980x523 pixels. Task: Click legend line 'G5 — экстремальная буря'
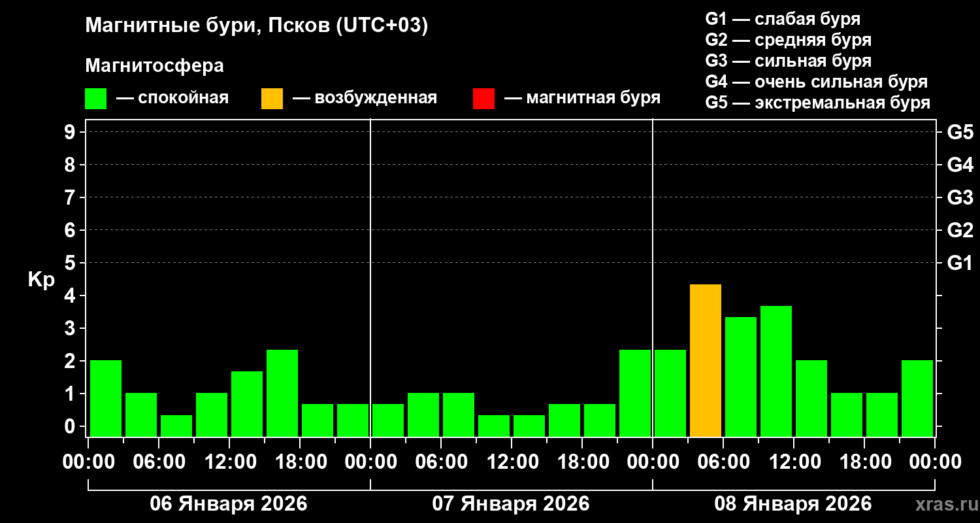tap(818, 103)
